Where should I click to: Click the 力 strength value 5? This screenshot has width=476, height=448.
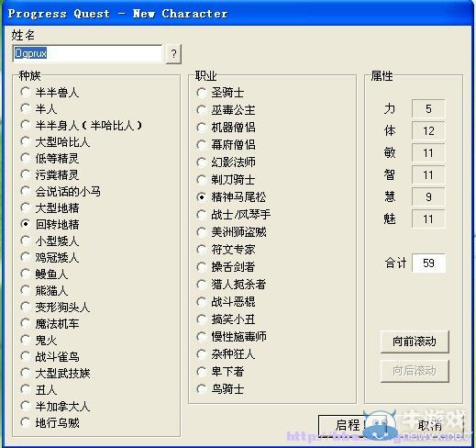coord(428,108)
